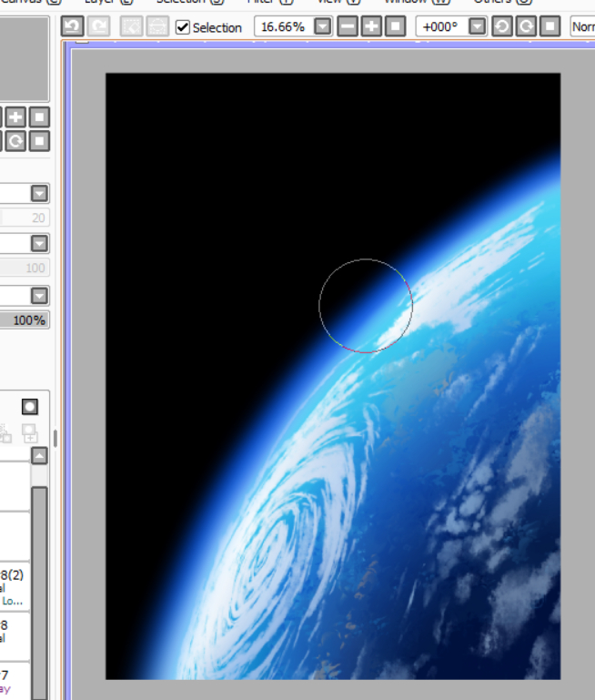Click the 100% opacity slider in the left panel
595x700 pixels.
pos(25,320)
